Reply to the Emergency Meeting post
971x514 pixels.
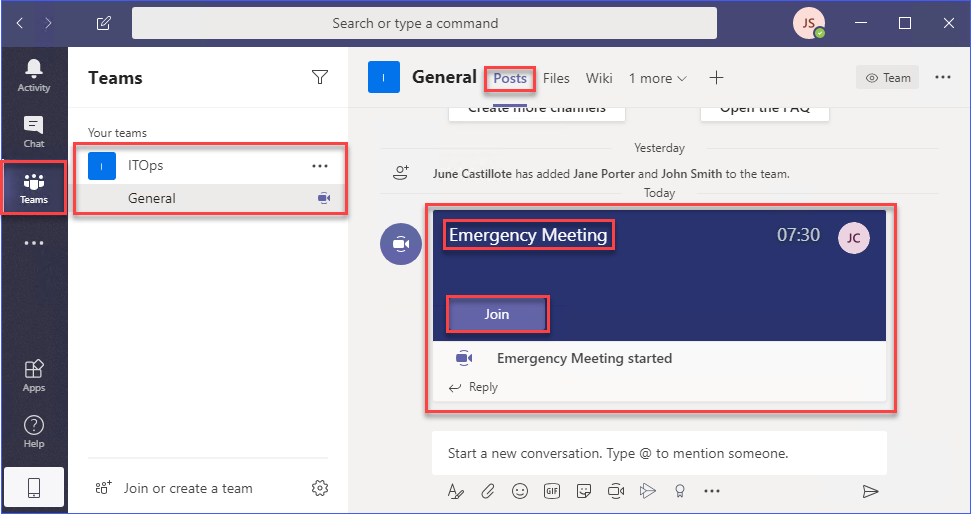[474, 387]
